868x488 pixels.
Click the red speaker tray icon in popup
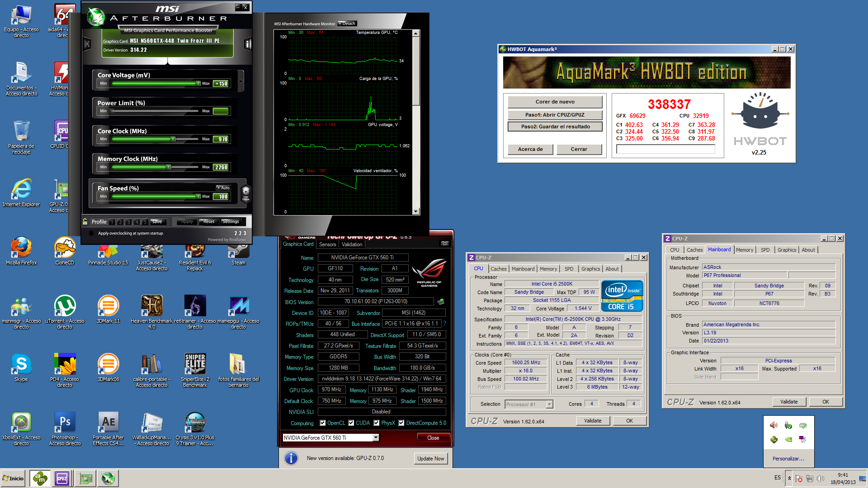(x=774, y=425)
